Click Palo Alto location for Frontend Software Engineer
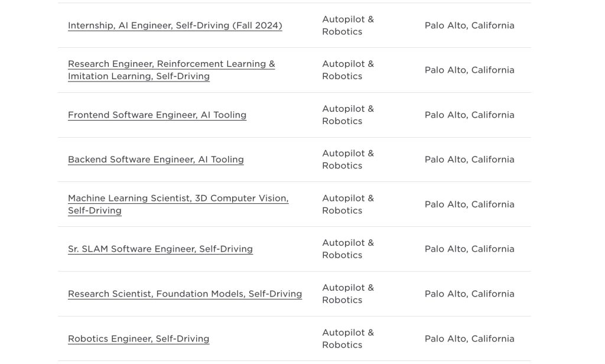Image resolution: width=605 pixels, height=364 pixels. click(469, 115)
